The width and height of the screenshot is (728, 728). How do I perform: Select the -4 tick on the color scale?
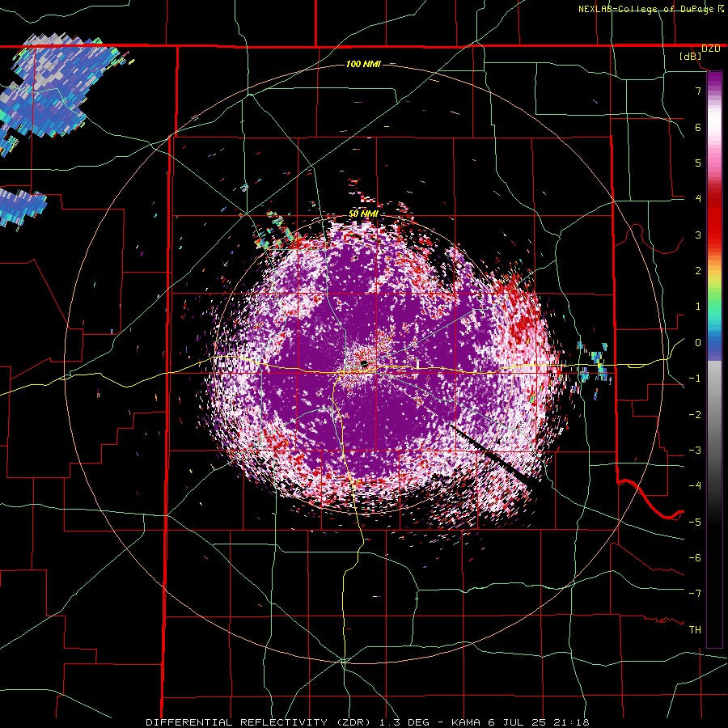(x=695, y=485)
